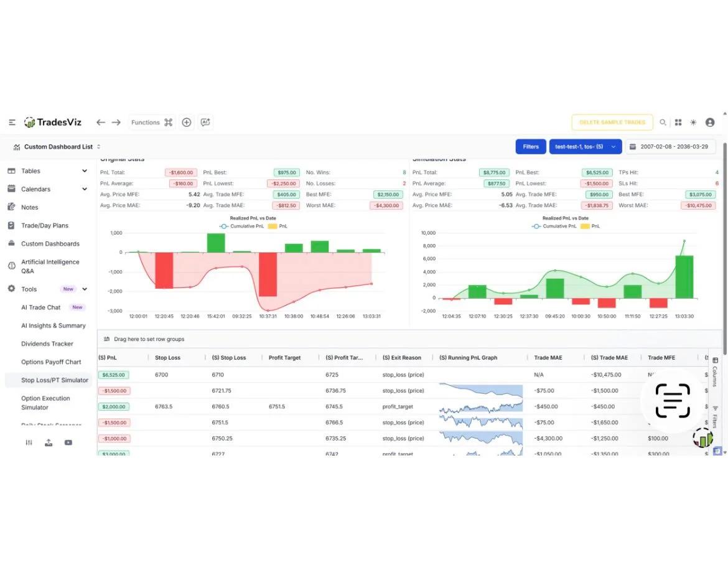Click the Filters button near the date range
The image size is (728, 570).
click(530, 146)
